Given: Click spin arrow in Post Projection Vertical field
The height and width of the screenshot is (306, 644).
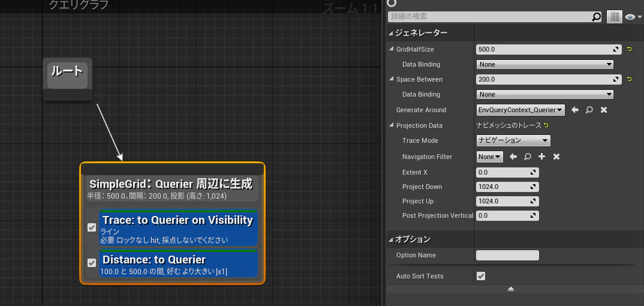Looking at the screenshot, I should [x=533, y=215].
